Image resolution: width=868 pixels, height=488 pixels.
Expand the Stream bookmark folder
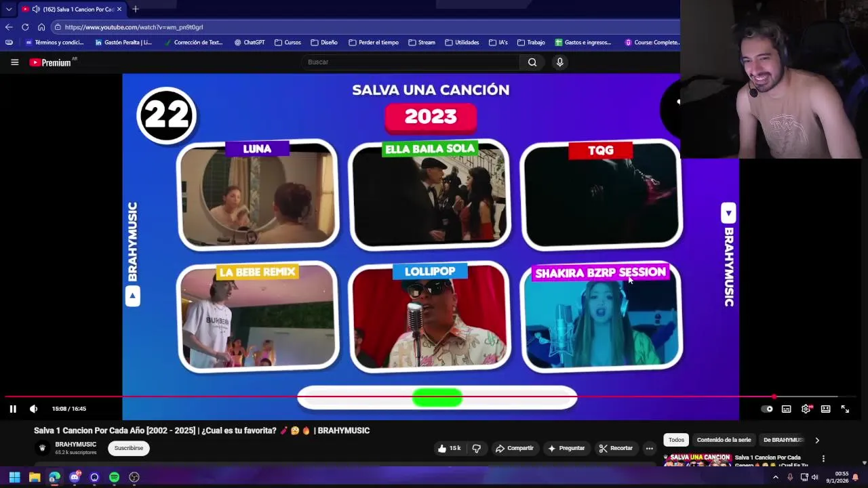(x=422, y=43)
